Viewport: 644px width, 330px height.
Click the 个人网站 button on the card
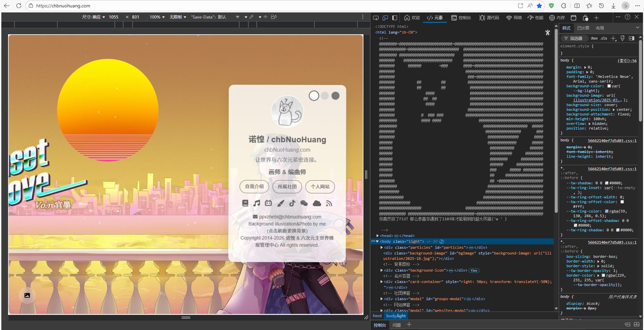(320, 187)
